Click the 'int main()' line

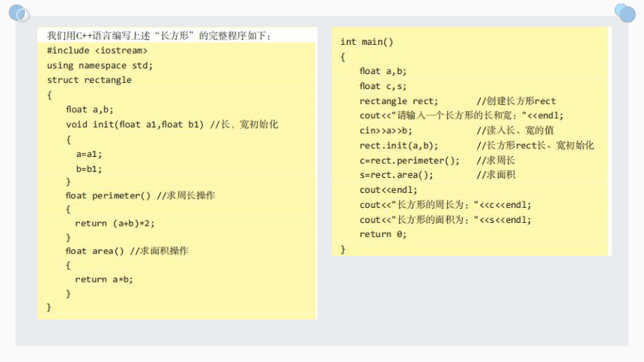366,42
